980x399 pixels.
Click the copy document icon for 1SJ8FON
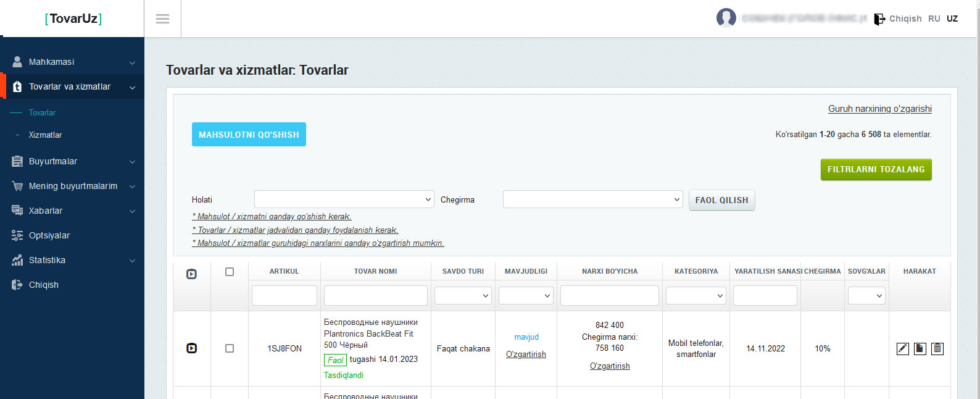pyautogui.click(x=920, y=348)
